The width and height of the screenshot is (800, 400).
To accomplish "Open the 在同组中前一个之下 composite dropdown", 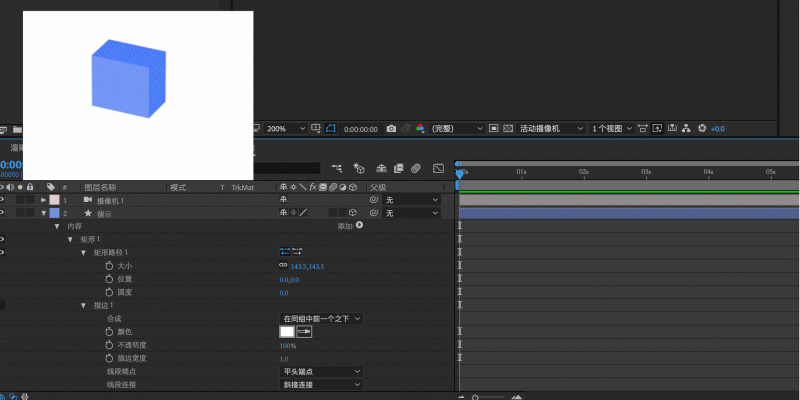I will [321, 318].
